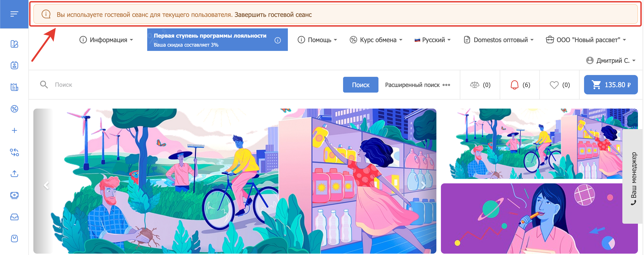
Task: Click Завершить гостевой сеанс link
Action: [273, 15]
